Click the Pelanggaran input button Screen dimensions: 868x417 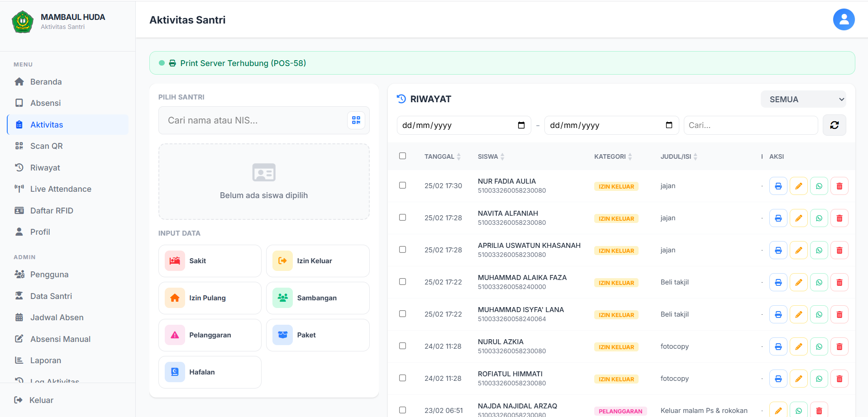tap(210, 335)
